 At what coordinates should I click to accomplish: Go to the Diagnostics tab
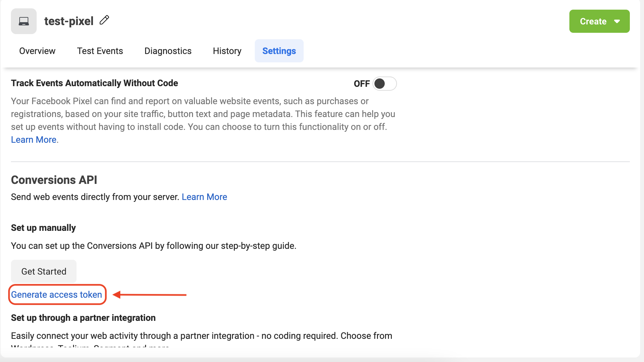(168, 51)
